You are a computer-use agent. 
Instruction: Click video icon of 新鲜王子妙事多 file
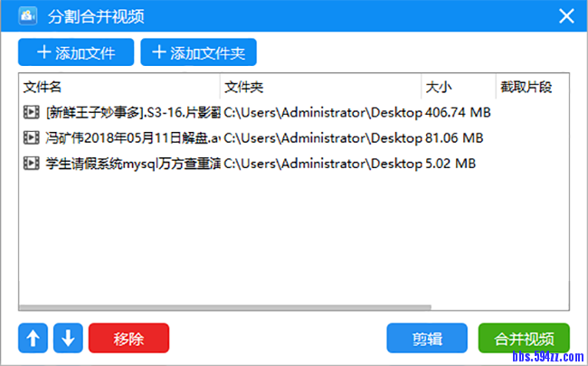tap(32, 113)
